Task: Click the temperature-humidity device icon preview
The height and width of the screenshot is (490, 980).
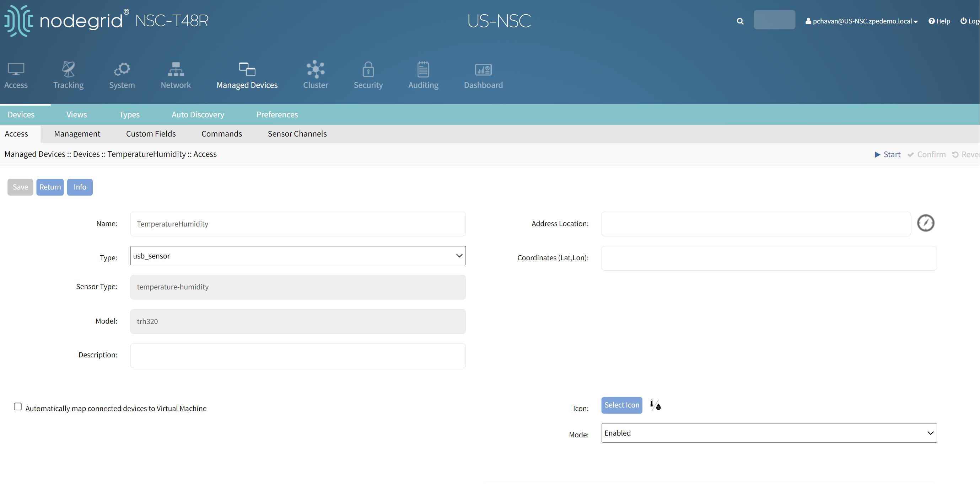Action: pos(655,405)
